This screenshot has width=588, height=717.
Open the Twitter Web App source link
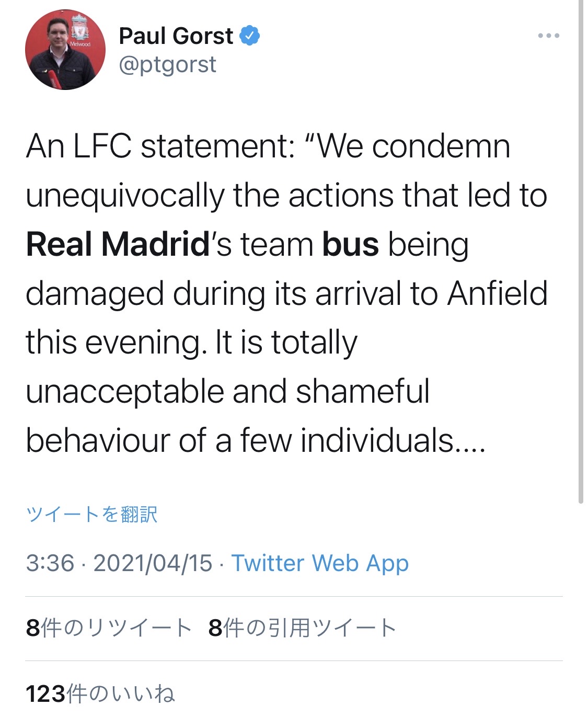[320, 563]
